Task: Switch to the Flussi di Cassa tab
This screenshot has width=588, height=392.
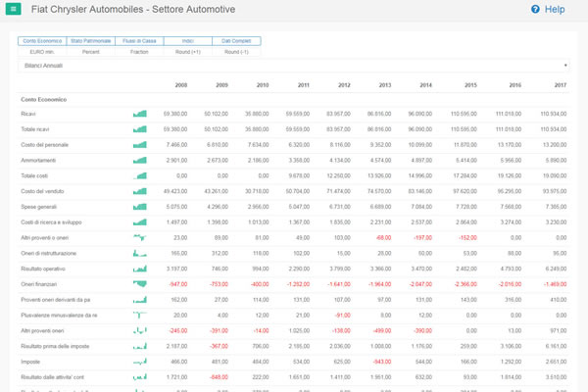Action: [139, 41]
